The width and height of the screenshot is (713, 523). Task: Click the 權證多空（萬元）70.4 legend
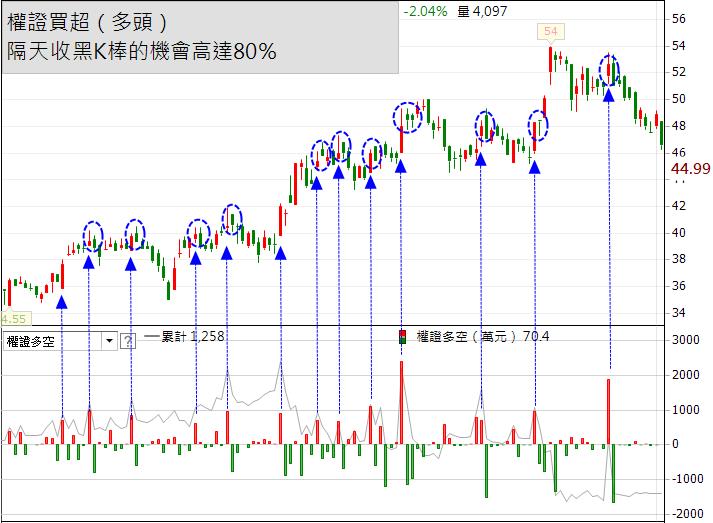(x=483, y=337)
